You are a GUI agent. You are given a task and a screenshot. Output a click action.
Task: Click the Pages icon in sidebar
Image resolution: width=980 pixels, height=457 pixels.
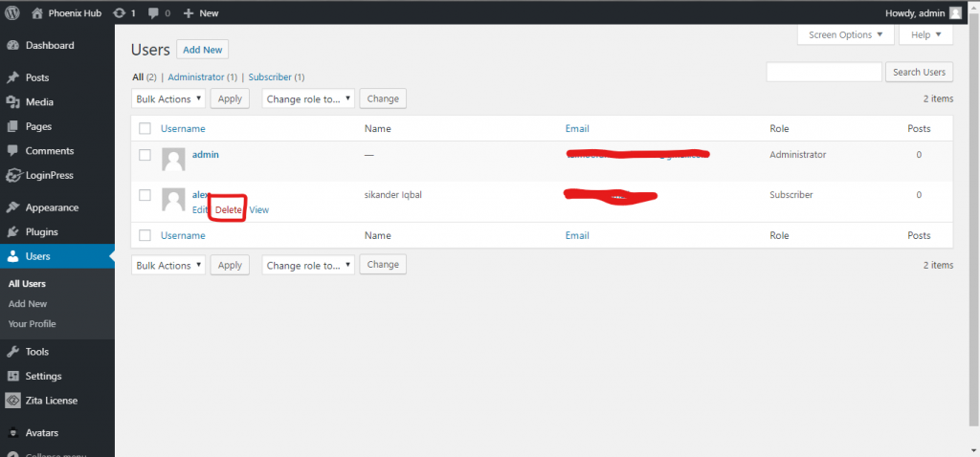point(12,127)
